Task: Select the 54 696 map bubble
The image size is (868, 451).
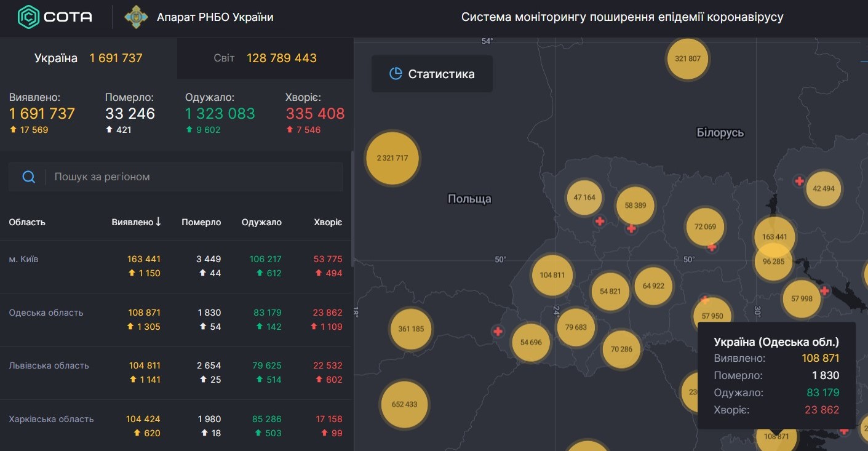Action: pyautogui.click(x=531, y=342)
